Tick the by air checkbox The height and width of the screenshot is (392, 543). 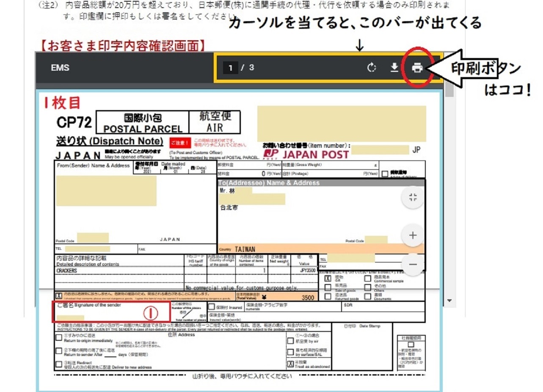coord(290,341)
